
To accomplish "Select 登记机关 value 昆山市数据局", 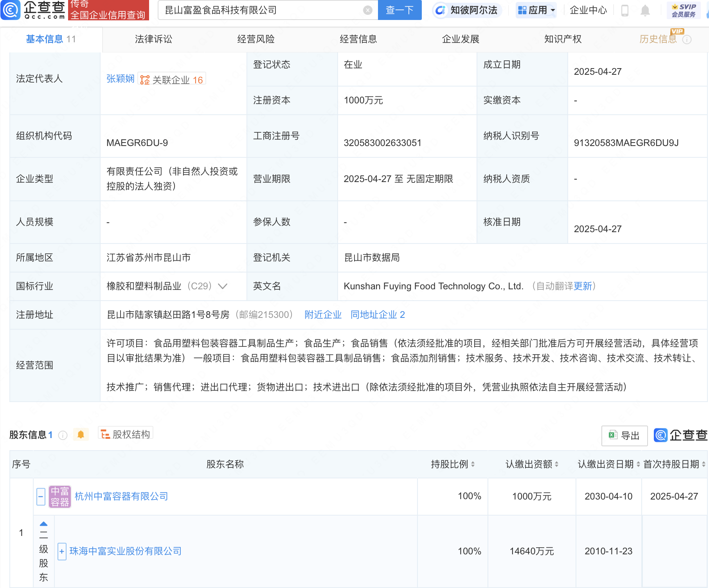I will click(x=372, y=258).
